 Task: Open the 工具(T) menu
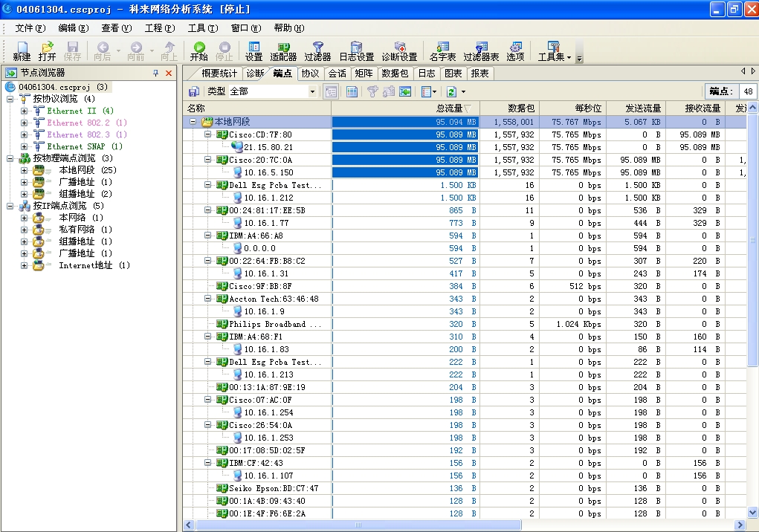pos(202,28)
